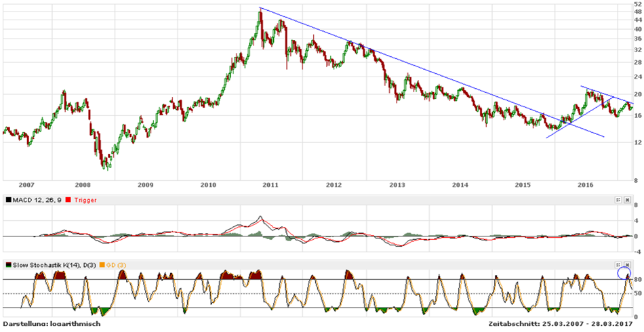
Task: Click the 2016 year label on the time axis
Action: (585, 184)
